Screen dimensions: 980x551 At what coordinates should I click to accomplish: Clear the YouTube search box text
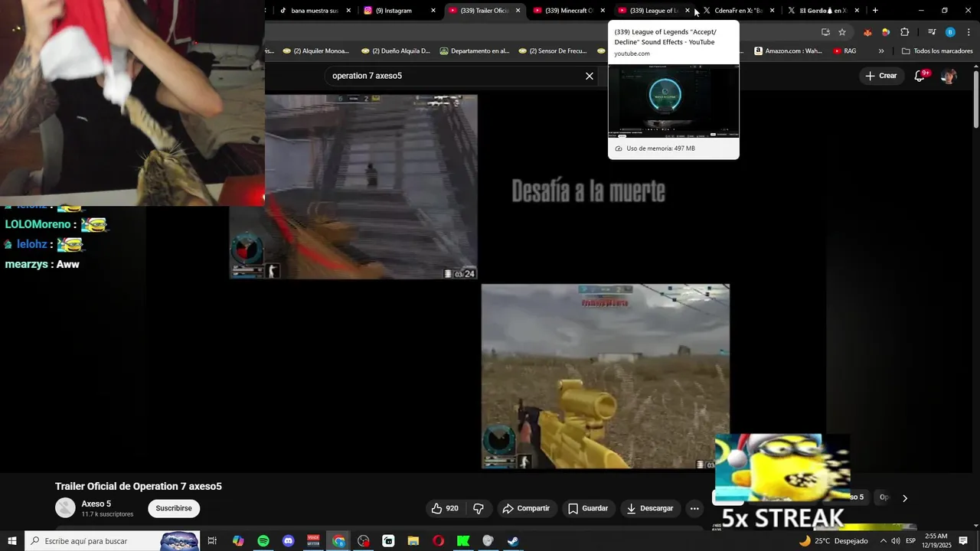(x=590, y=76)
